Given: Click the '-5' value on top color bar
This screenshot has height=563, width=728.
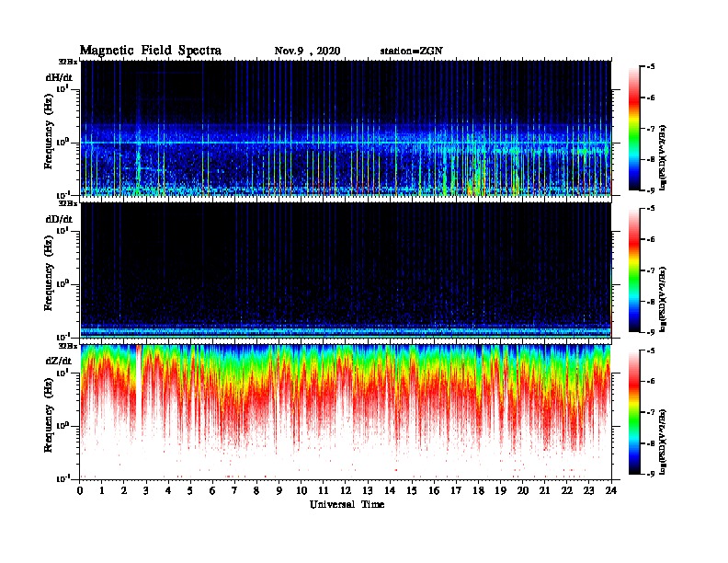Looking at the screenshot, I should pyautogui.click(x=650, y=67).
